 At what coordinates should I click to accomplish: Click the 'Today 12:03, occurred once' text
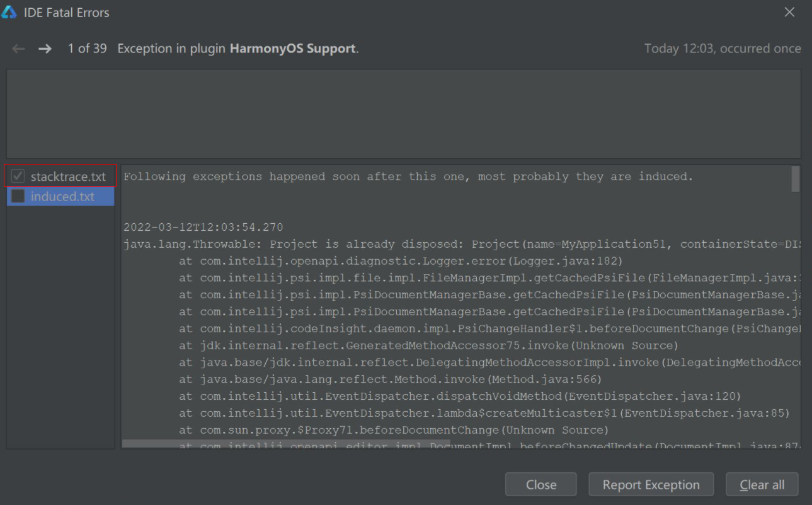point(723,49)
